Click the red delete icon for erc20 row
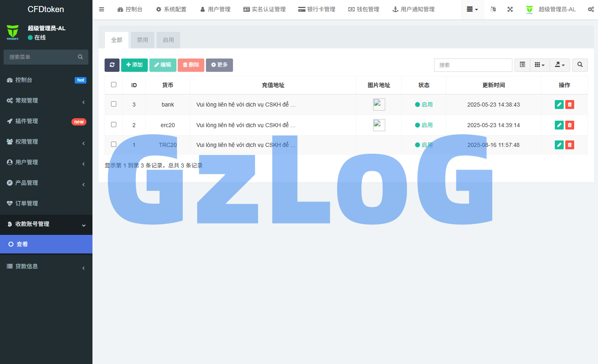598x364 pixels. coord(569,125)
